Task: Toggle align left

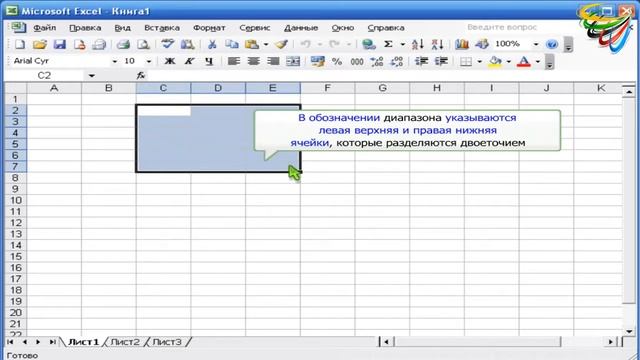Action: (233, 62)
